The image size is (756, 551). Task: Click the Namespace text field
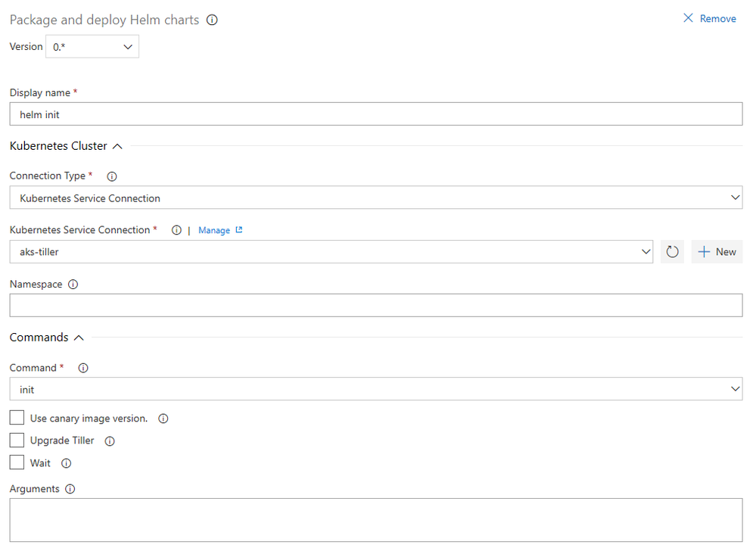(x=376, y=306)
